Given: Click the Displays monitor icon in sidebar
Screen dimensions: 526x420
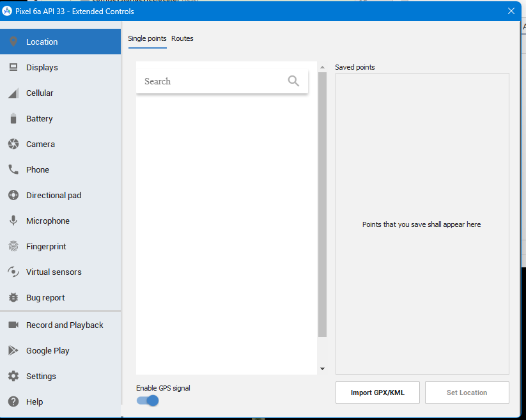Looking at the screenshot, I should click(13, 67).
